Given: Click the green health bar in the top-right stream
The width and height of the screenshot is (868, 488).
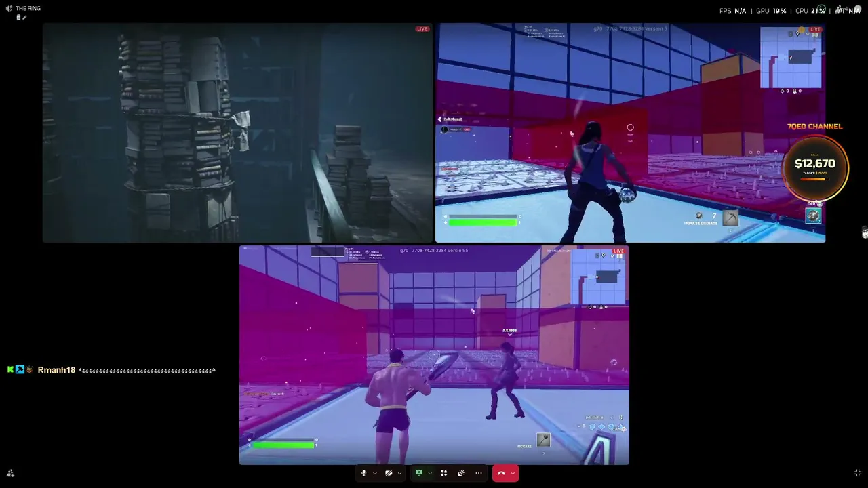Looking at the screenshot, I should (x=483, y=222).
